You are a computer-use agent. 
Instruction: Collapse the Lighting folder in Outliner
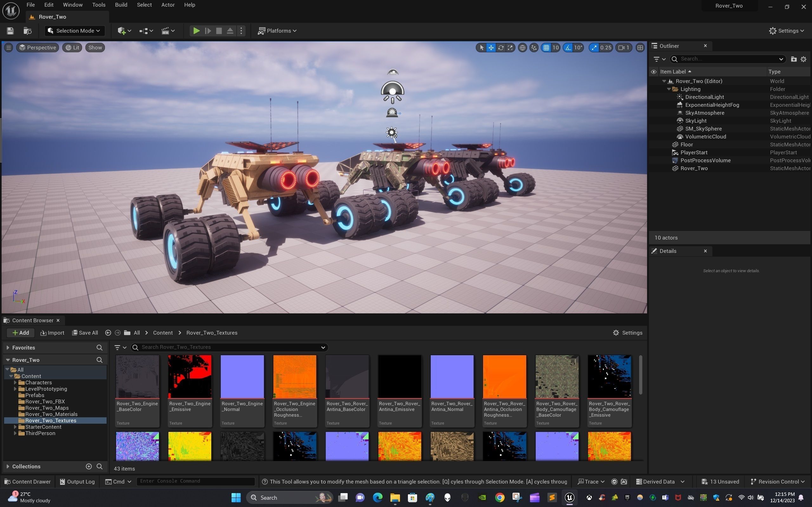coord(669,89)
